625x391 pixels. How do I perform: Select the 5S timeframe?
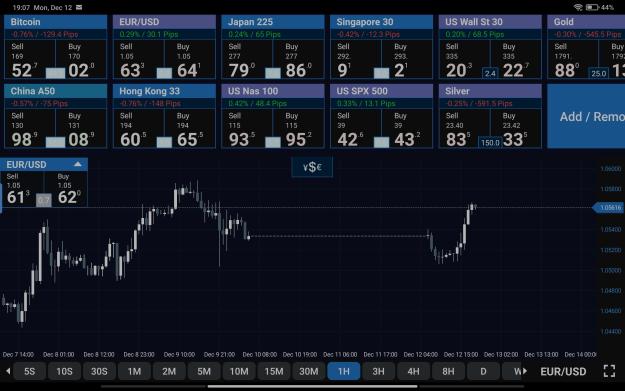pyautogui.click(x=29, y=371)
